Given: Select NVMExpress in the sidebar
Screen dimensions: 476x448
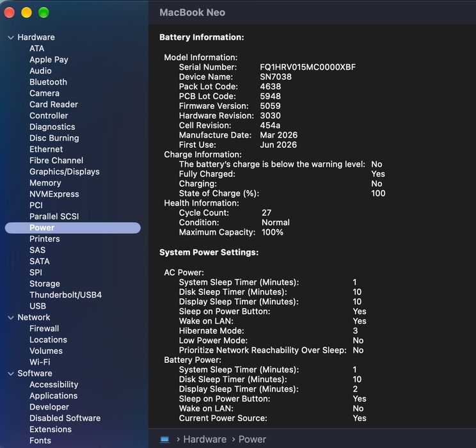Looking at the screenshot, I should pos(54,194).
